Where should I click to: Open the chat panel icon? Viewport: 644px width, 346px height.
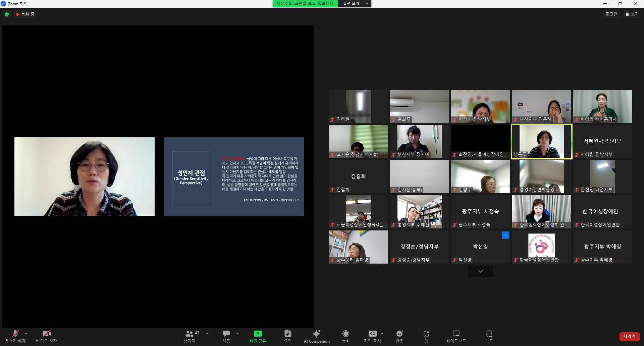226,334
